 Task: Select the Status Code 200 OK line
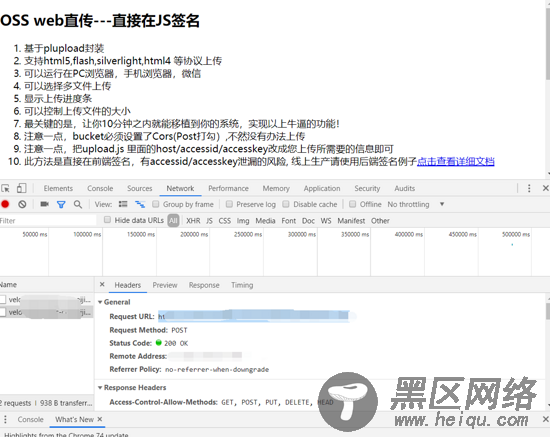click(149, 343)
